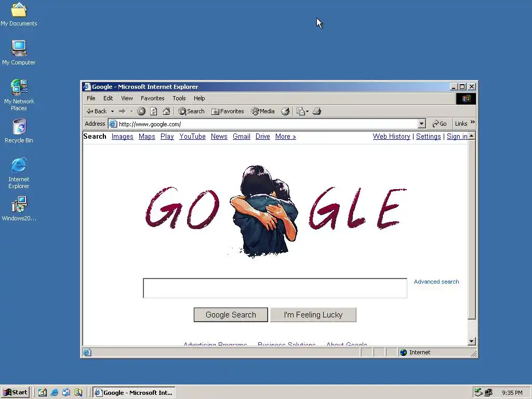Open the Help menu
The height and width of the screenshot is (399, 532).
[x=199, y=98]
